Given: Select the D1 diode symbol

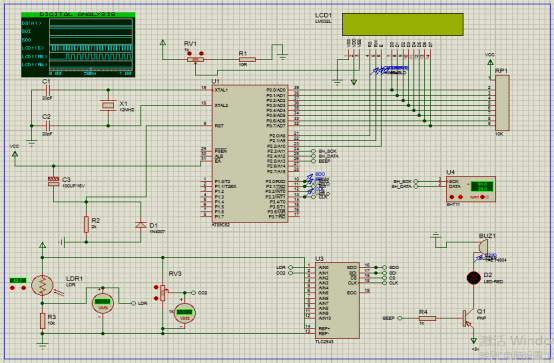Looking at the screenshot, I should coord(141,225).
